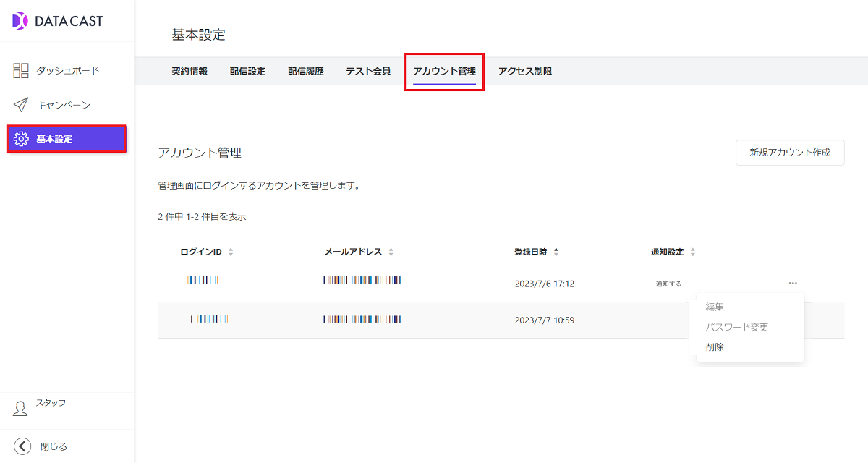Click the 基本設定 gear icon
The height and width of the screenshot is (463, 868).
(x=21, y=139)
